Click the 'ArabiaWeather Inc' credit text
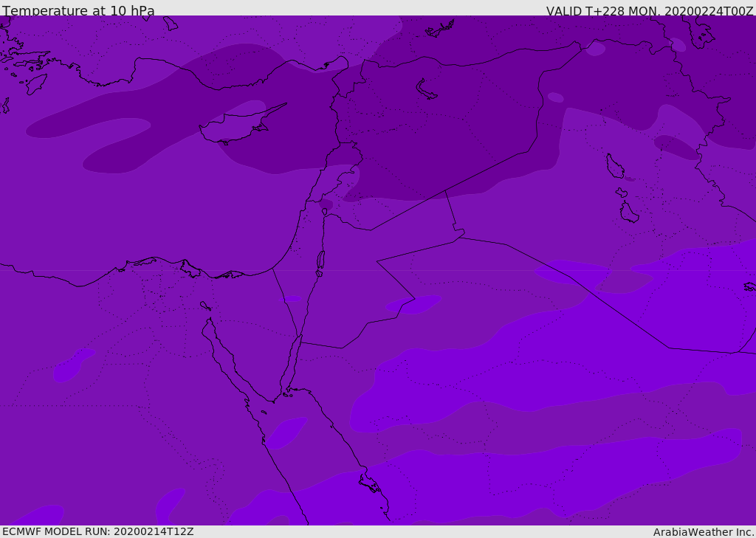This screenshot has width=756, height=538. 704,532
